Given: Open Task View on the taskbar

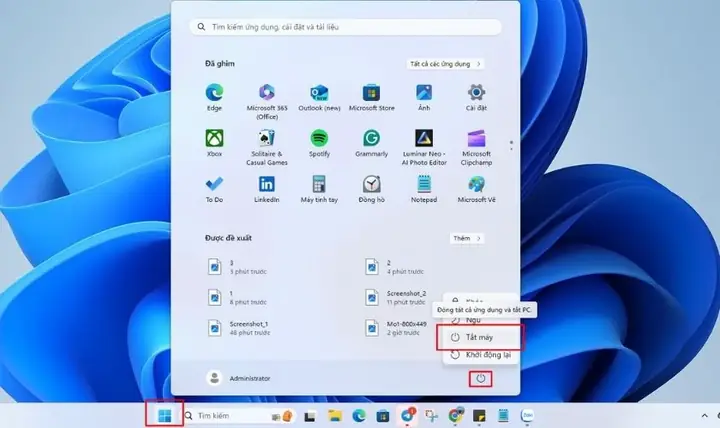Looking at the screenshot, I should (x=310, y=417).
